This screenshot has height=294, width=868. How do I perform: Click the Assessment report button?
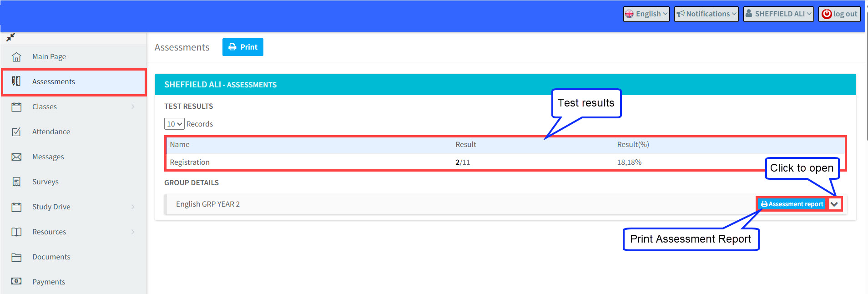click(792, 204)
